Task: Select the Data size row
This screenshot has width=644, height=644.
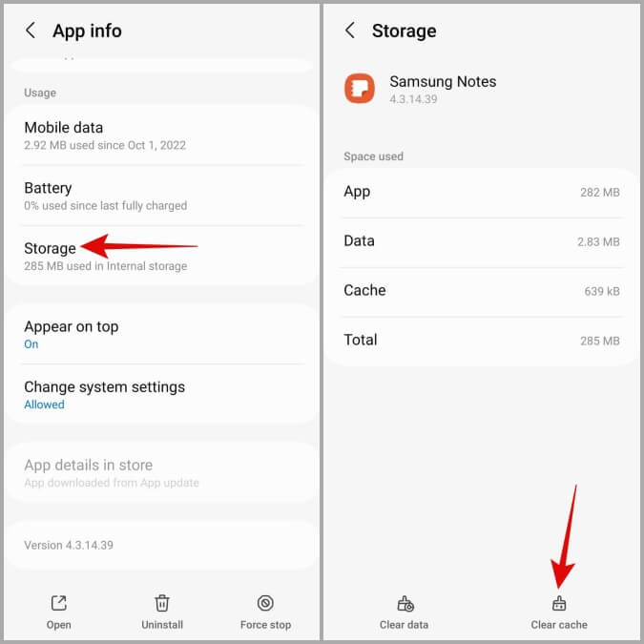Action: [x=482, y=241]
